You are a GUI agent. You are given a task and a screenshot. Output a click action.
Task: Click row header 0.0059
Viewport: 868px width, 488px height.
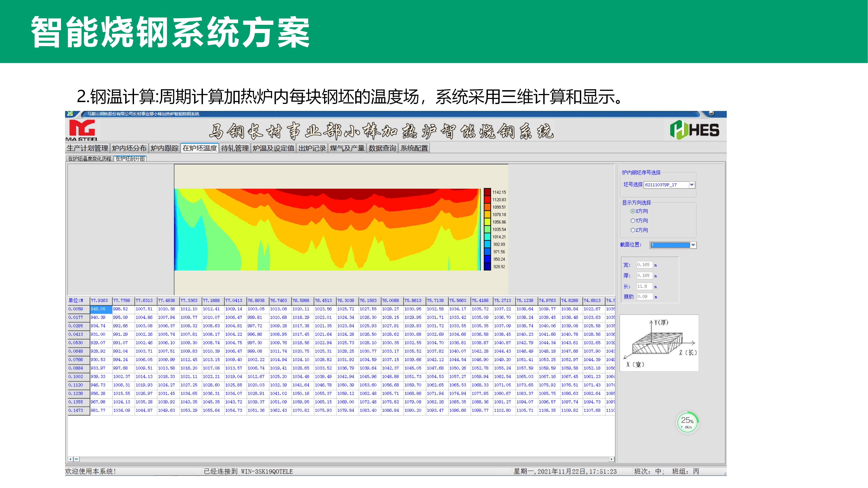[x=78, y=309]
